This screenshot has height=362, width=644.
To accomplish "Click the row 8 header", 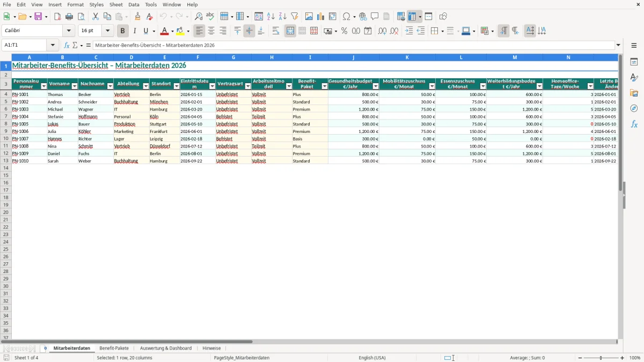I will (6, 124).
